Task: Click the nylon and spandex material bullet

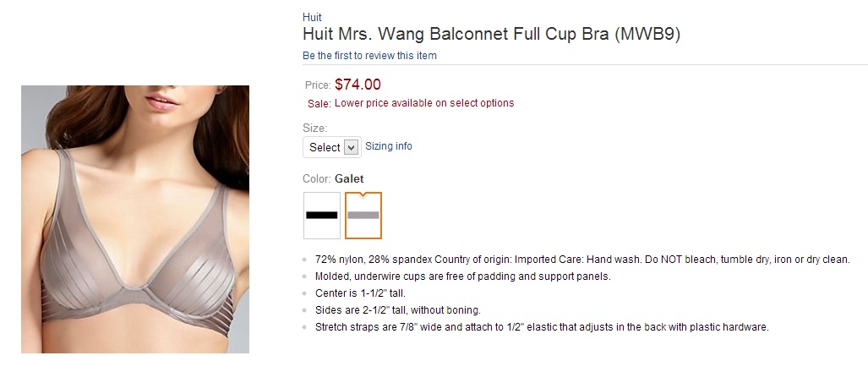Action: 582,260
